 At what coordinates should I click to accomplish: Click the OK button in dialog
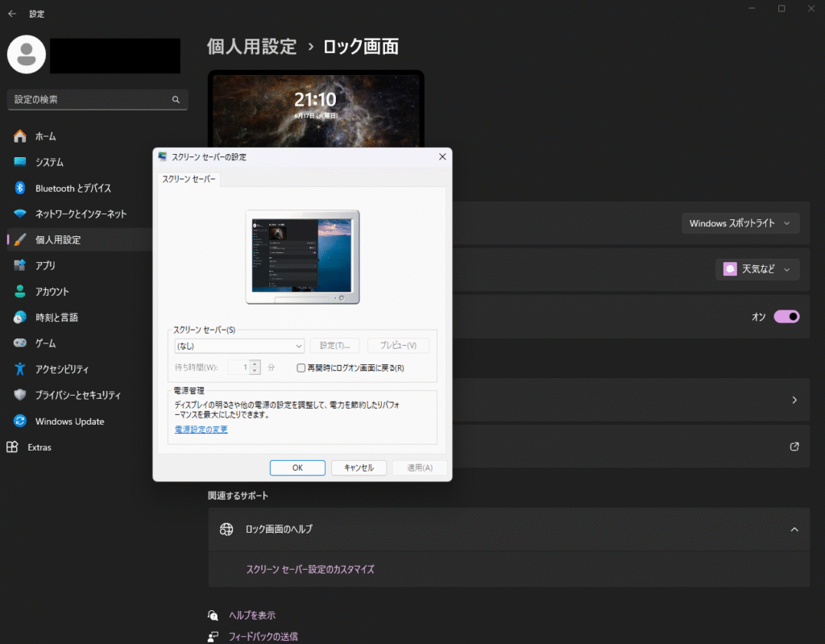tap(297, 467)
